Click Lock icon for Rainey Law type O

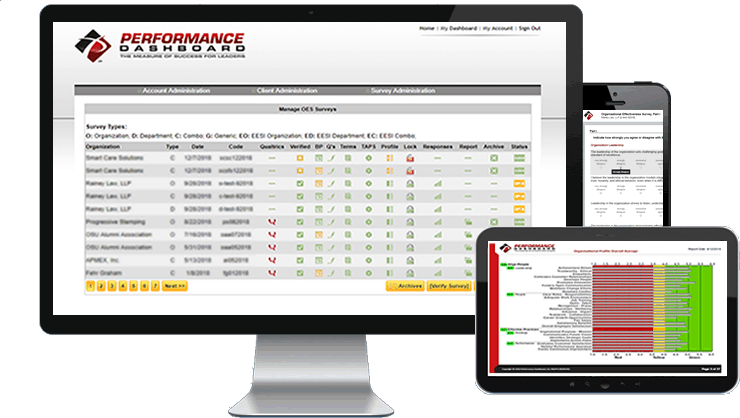point(410,184)
